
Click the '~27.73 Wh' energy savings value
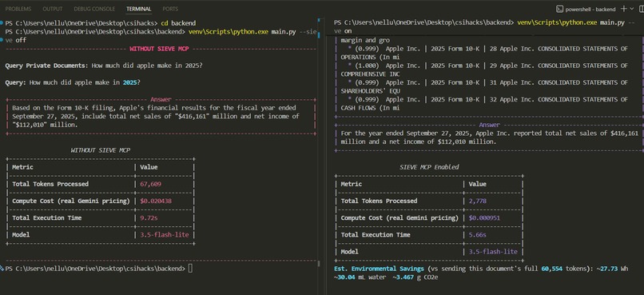[x=612, y=269]
